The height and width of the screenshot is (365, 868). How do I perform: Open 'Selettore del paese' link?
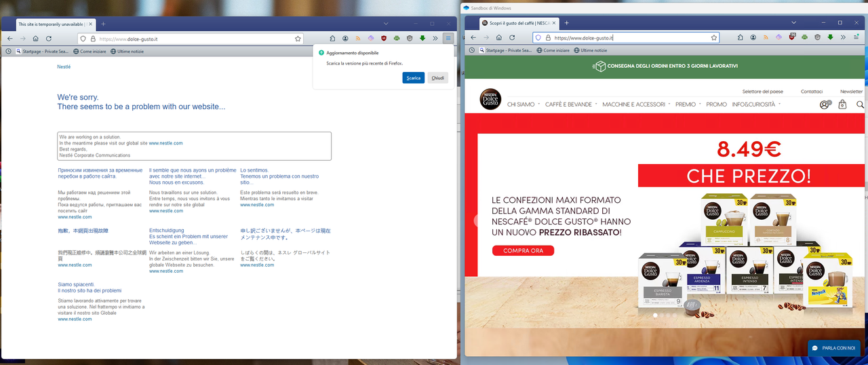pyautogui.click(x=762, y=92)
